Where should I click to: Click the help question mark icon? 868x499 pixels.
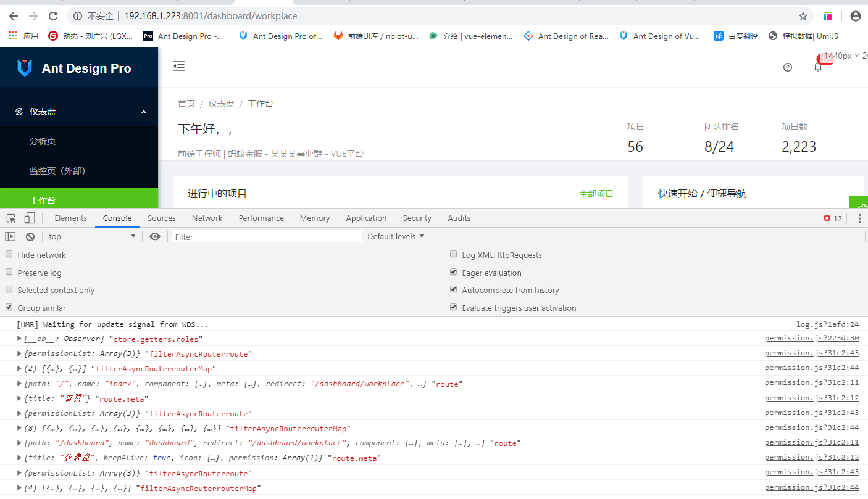(787, 67)
